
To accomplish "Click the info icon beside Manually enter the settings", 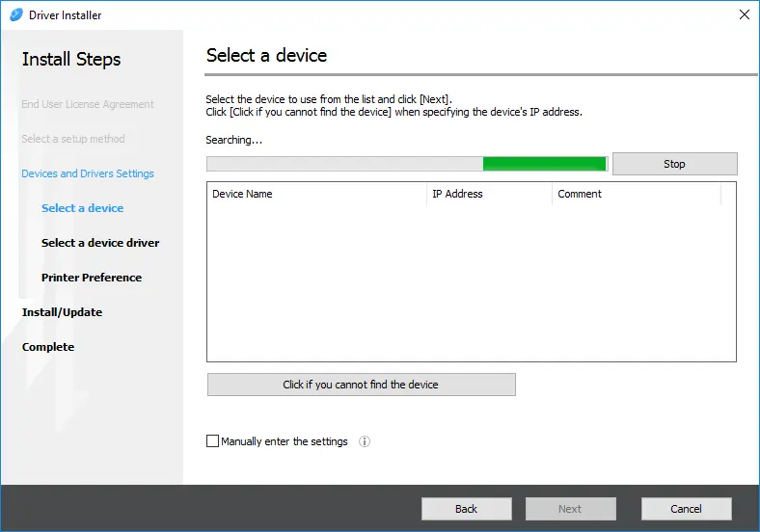I will pyautogui.click(x=365, y=441).
